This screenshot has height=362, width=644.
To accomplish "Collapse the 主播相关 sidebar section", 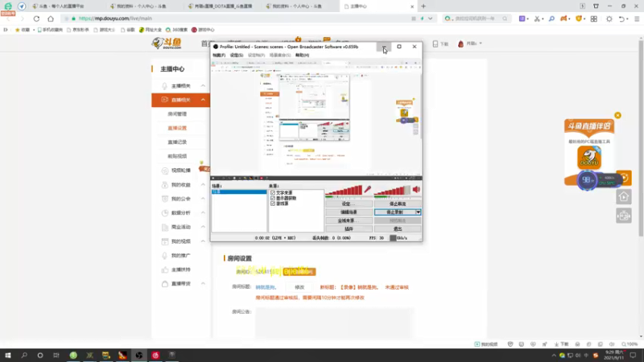I will click(x=203, y=86).
